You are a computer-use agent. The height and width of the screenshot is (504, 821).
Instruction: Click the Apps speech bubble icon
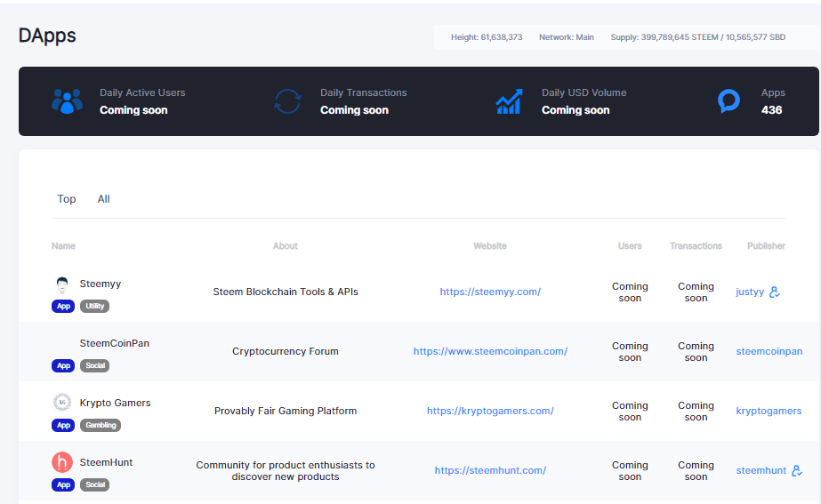click(728, 101)
